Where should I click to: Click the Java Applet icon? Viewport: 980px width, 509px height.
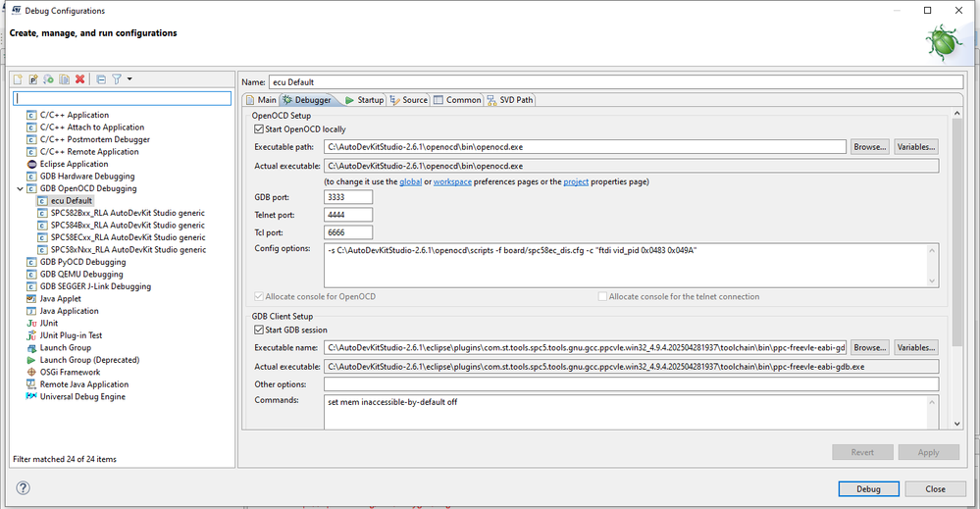[31, 298]
